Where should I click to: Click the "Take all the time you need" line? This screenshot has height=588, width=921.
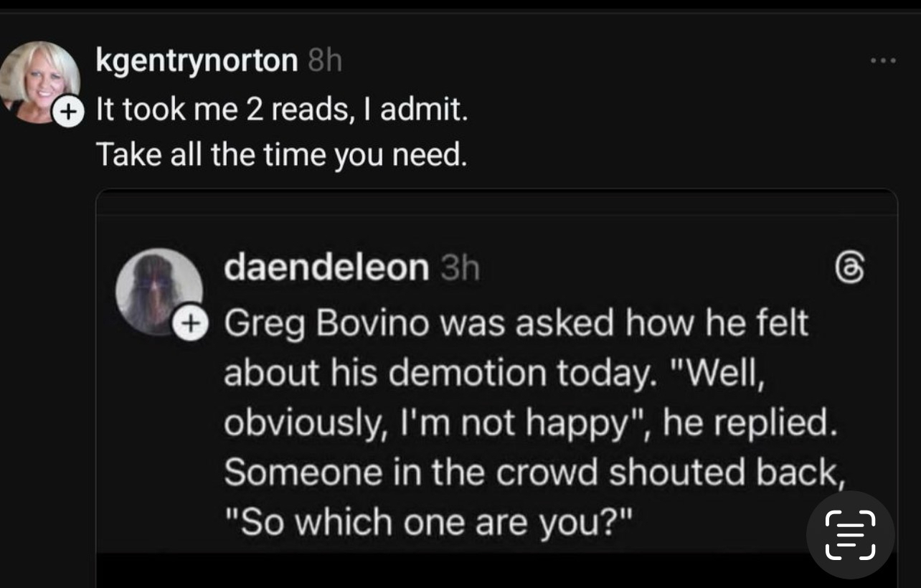pyautogui.click(x=281, y=153)
